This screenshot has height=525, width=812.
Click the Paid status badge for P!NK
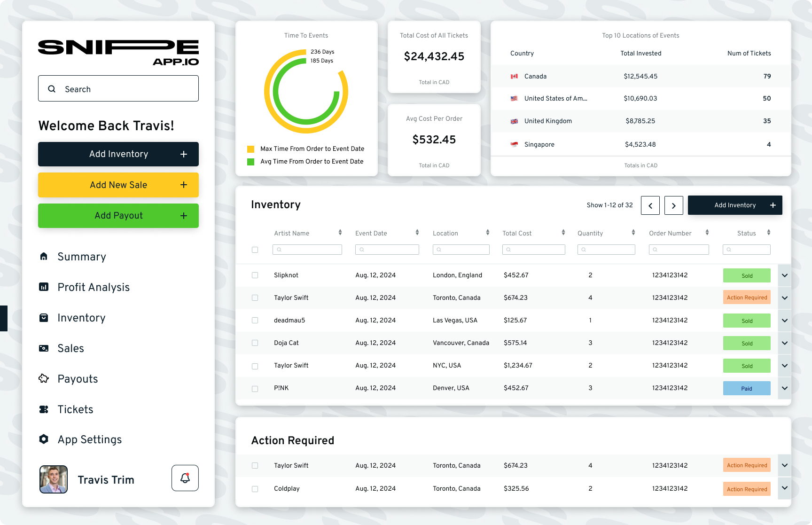coord(747,388)
